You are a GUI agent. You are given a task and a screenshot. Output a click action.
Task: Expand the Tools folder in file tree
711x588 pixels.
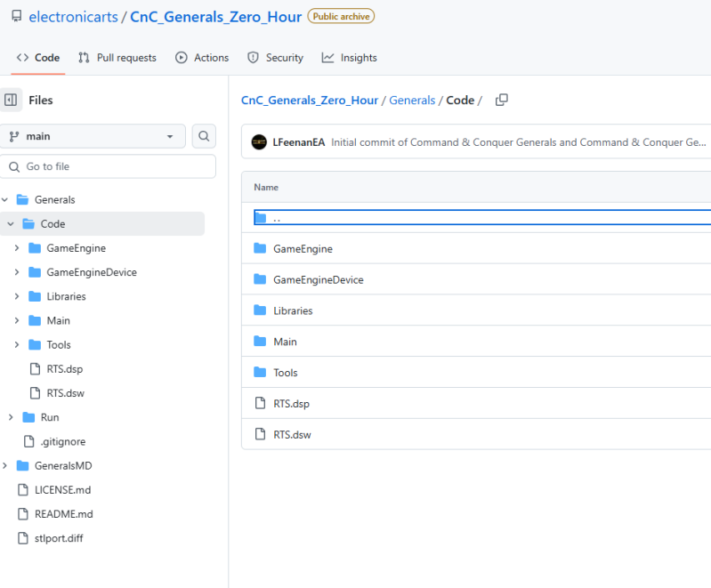[x=17, y=344]
